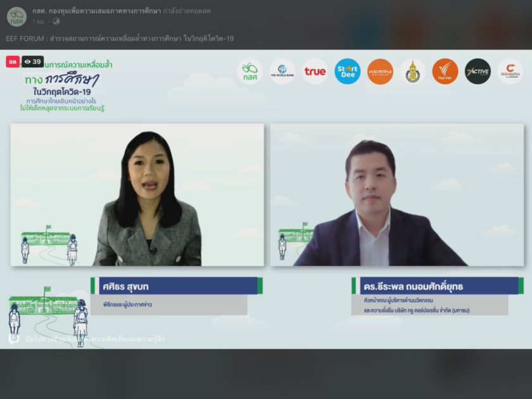The width and height of the screenshot is (532, 399).
Task: Click the viewer count eye indicator
Action: click(33, 62)
